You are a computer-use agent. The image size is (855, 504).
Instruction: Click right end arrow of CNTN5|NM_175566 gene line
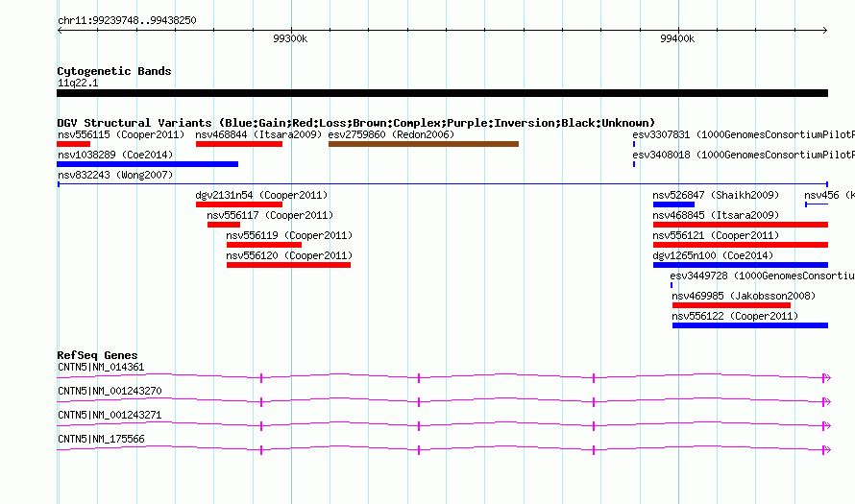826,449
